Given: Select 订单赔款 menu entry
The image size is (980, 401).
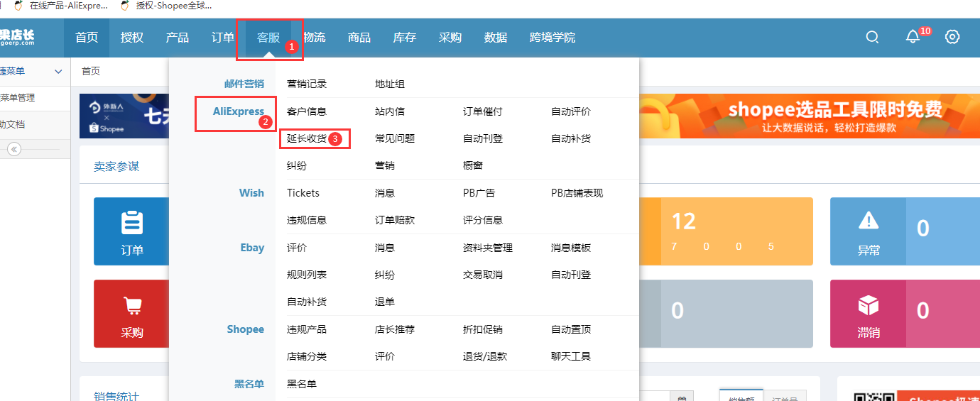Looking at the screenshot, I should 395,220.
